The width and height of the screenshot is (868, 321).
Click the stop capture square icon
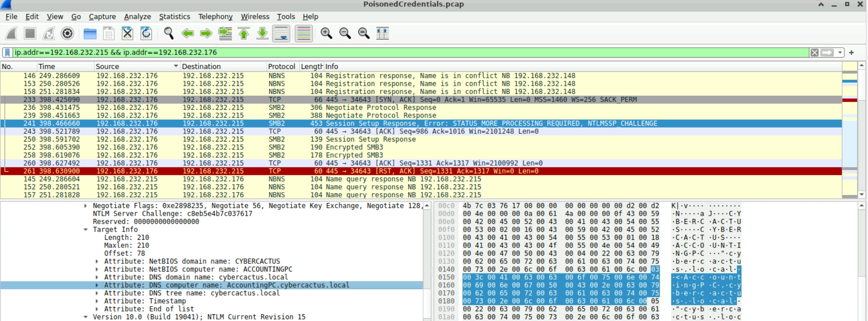coord(30,33)
